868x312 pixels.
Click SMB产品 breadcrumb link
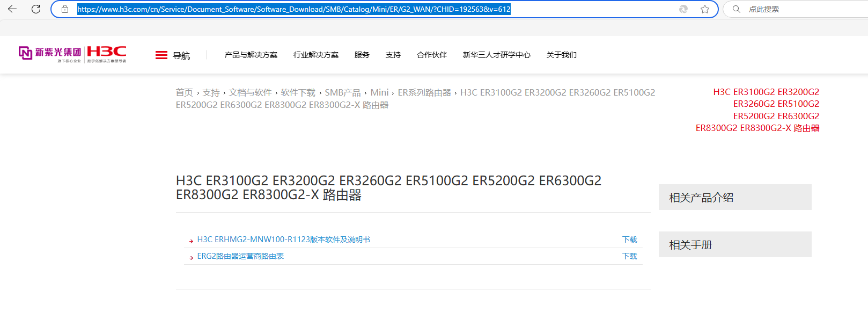343,92
